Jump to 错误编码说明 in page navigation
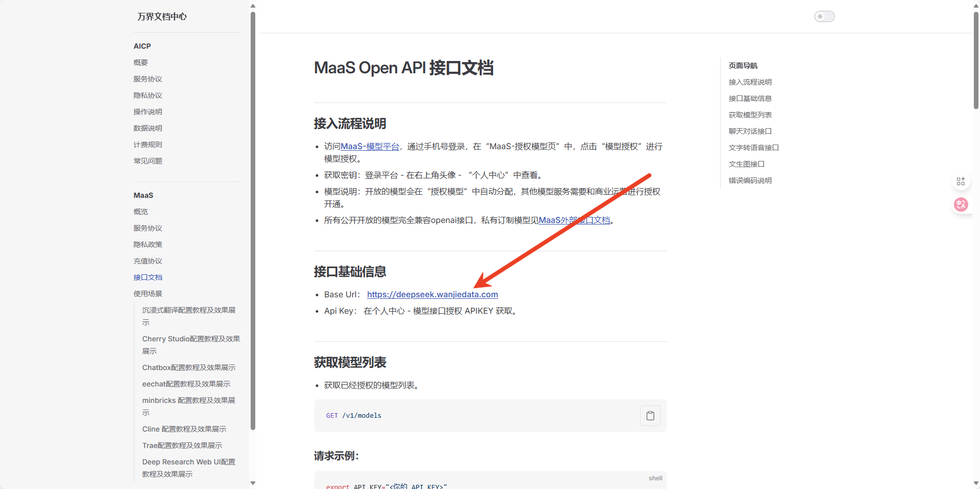 [750, 180]
